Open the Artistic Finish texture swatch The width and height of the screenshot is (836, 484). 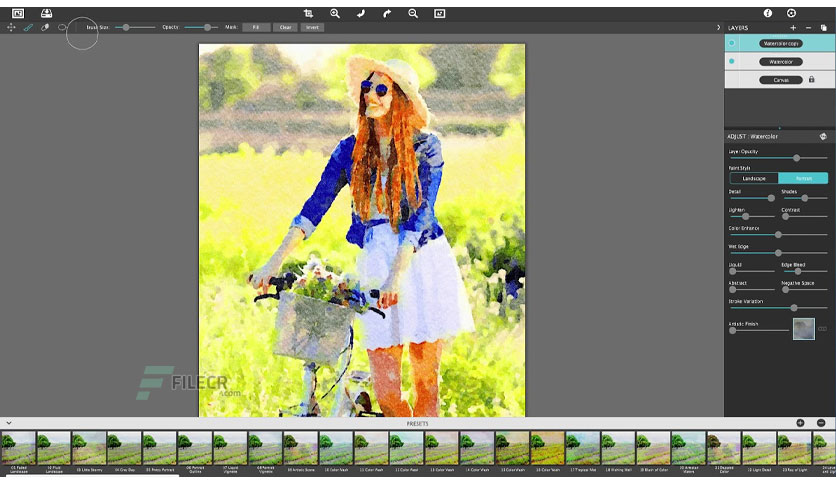click(803, 329)
